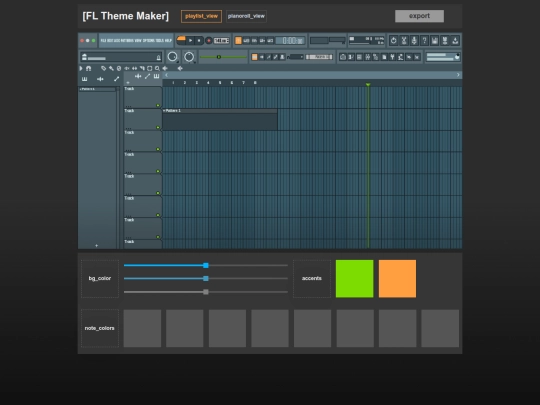Click the time display in transport
This screenshot has width=540, height=405.
point(290,41)
